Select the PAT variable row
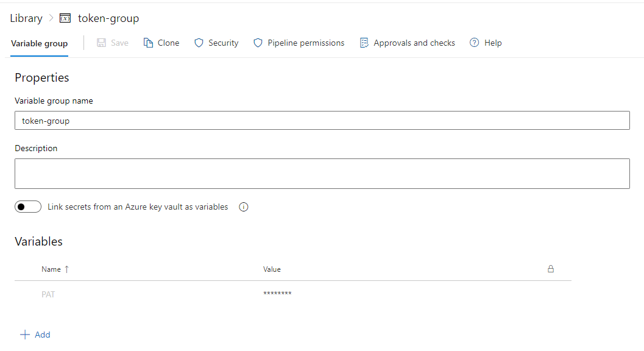 pyautogui.click(x=293, y=294)
